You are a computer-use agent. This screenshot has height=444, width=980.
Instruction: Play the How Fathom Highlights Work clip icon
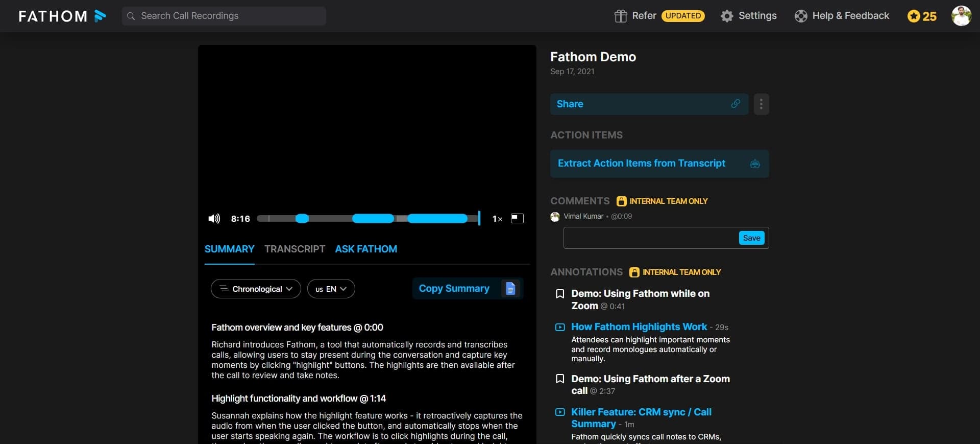tap(560, 327)
